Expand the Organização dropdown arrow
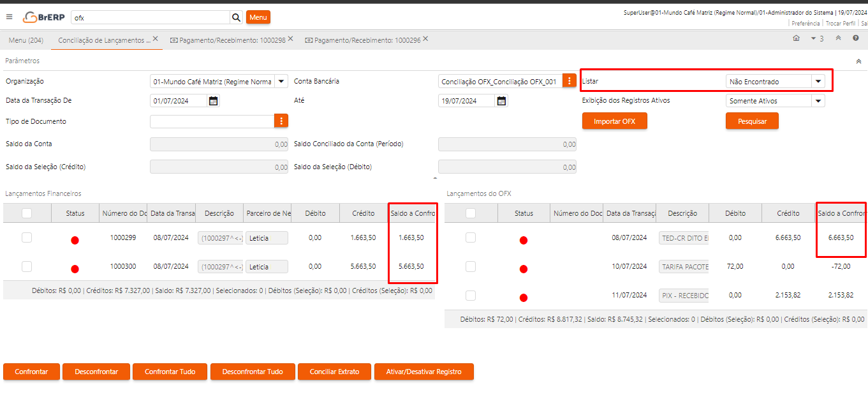Screen dimensions: 868x399 click(281, 81)
